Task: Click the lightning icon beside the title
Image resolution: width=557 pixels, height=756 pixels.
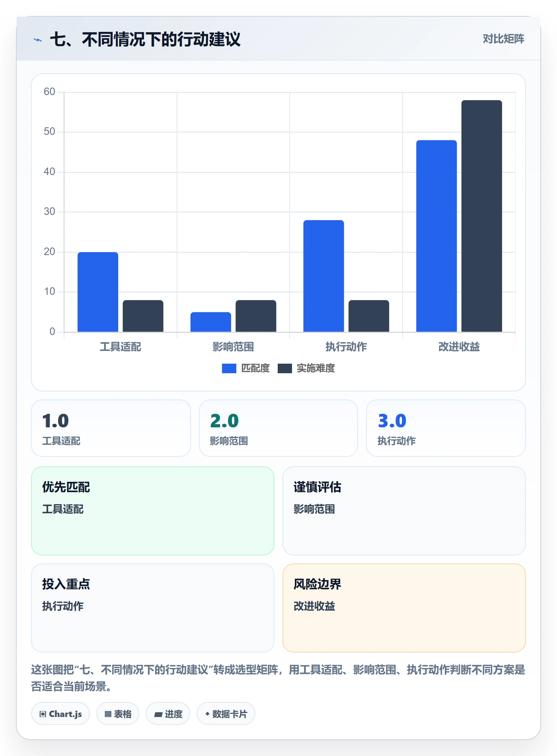Action: [38, 40]
